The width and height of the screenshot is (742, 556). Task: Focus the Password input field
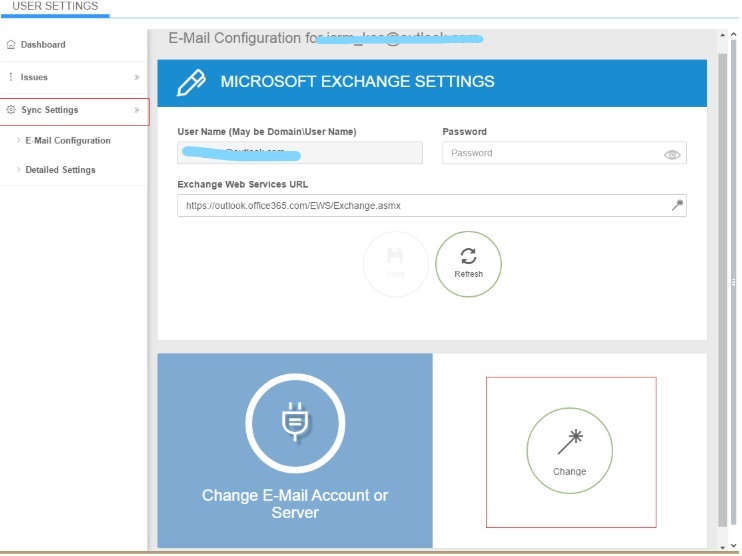564,153
